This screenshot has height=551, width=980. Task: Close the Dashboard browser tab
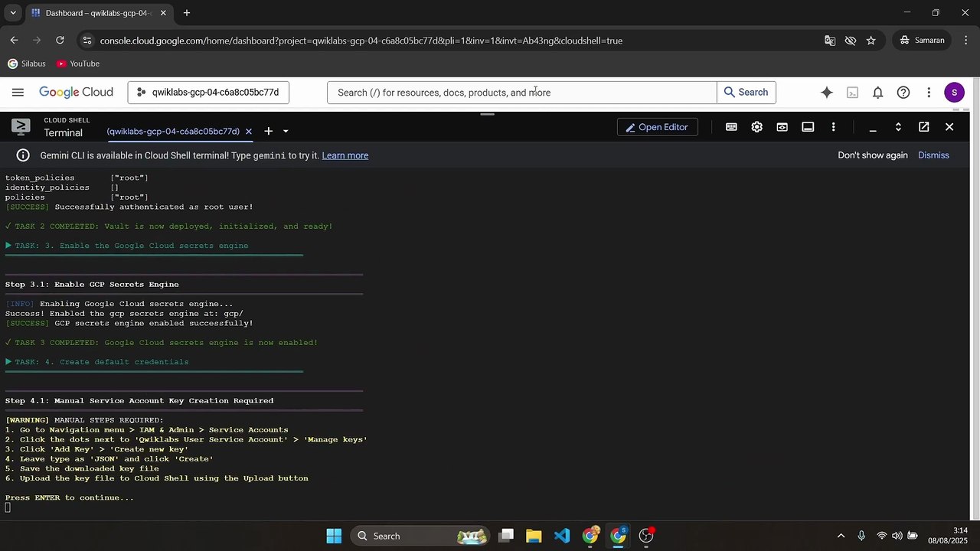163,13
